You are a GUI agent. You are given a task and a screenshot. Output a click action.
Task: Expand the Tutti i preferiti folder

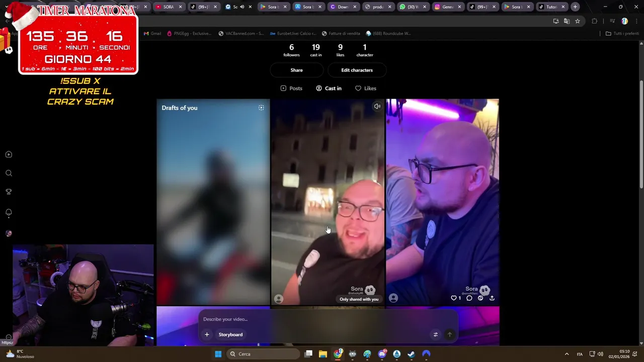622,33
